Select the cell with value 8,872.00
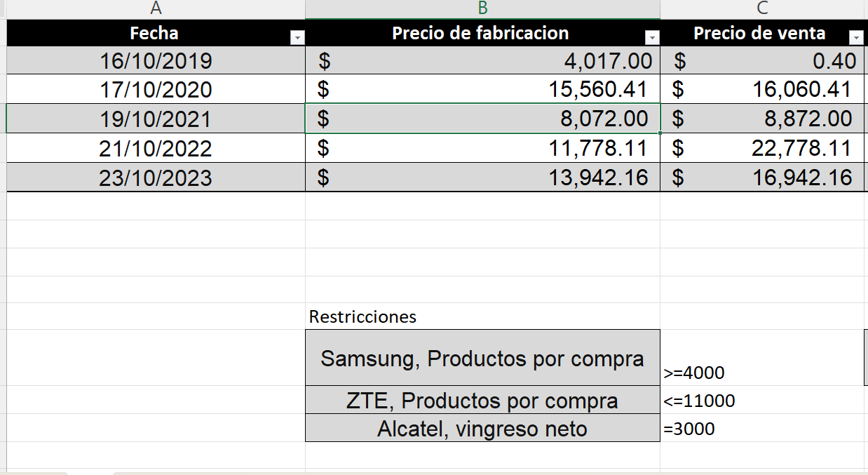868x475 pixels. click(x=764, y=119)
